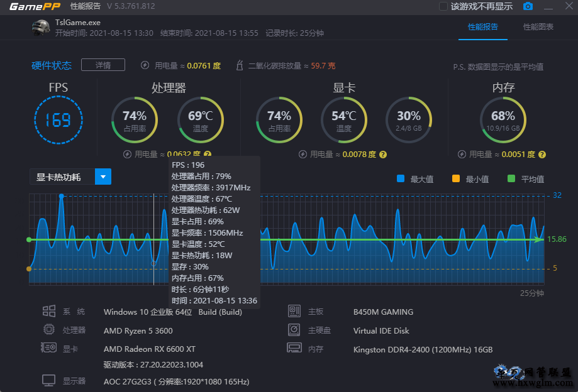
Task: Click the camera screenshot icon
Action: pyautogui.click(x=528, y=6)
